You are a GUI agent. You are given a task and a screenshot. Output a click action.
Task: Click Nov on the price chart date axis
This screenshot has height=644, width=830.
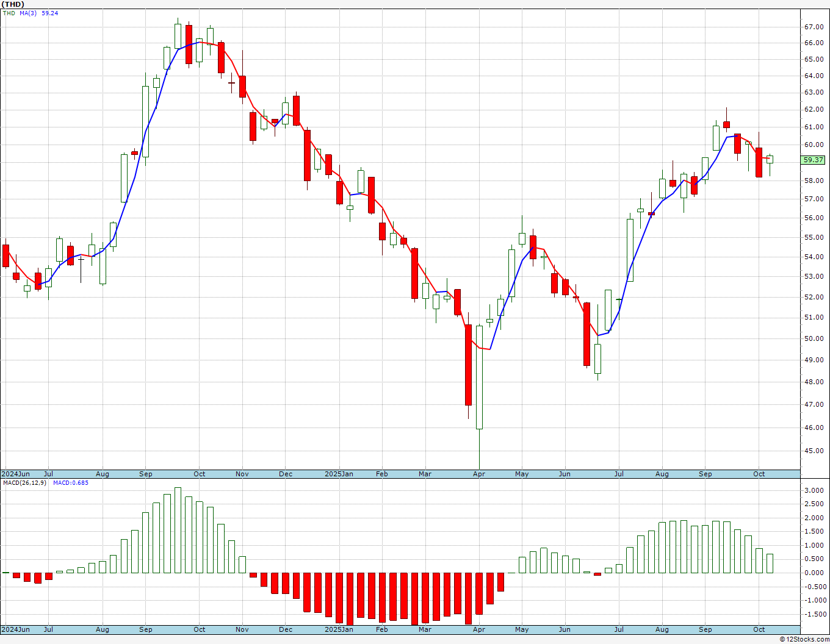(x=242, y=474)
